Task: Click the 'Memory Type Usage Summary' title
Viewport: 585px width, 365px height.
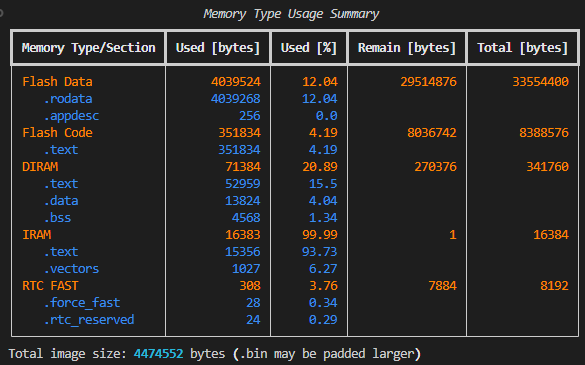Action: coord(291,14)
